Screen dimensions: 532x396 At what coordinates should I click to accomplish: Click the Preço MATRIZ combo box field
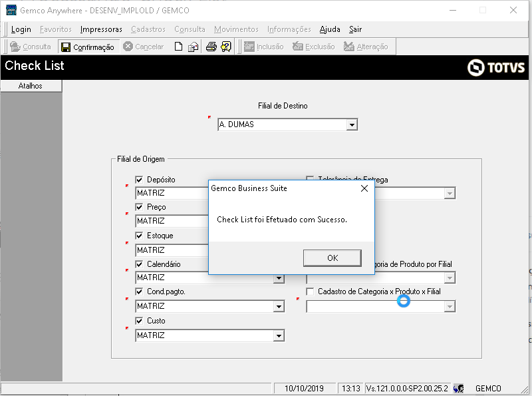pyautogui.click(x=172, y=221)
